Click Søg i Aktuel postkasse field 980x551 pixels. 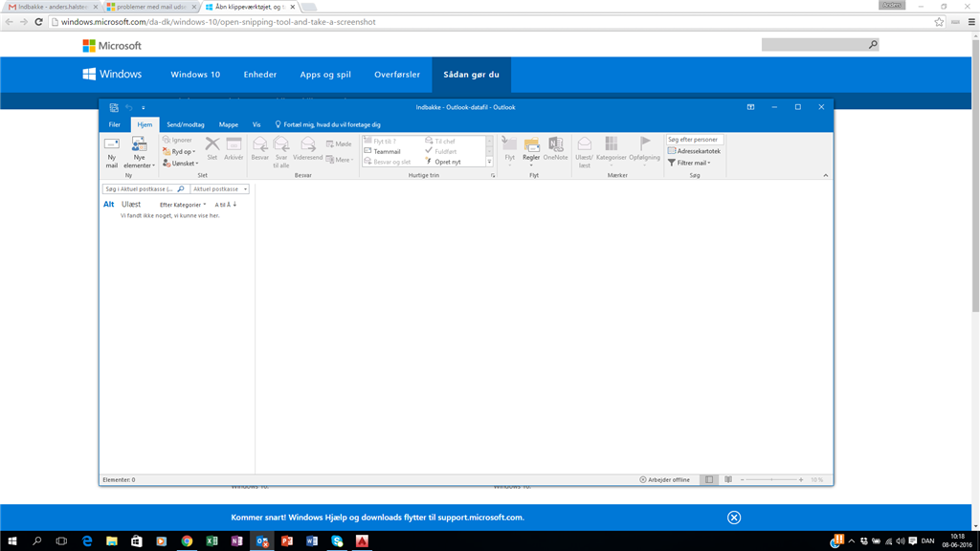[145, 188]
